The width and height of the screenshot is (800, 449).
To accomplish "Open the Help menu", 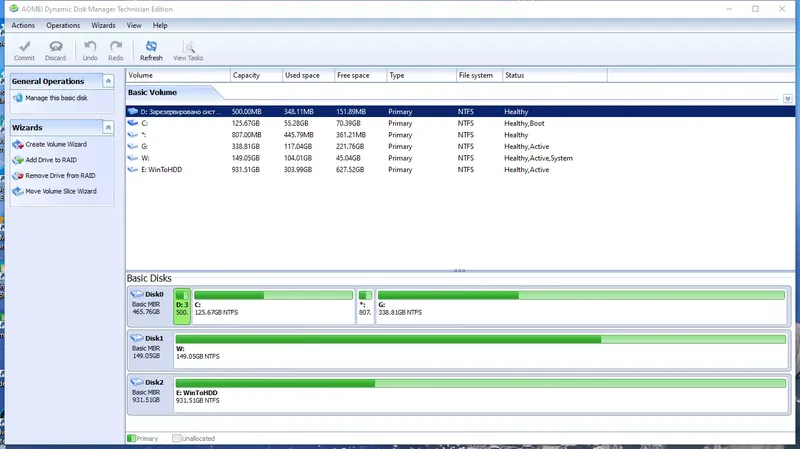I will (160, 26).
